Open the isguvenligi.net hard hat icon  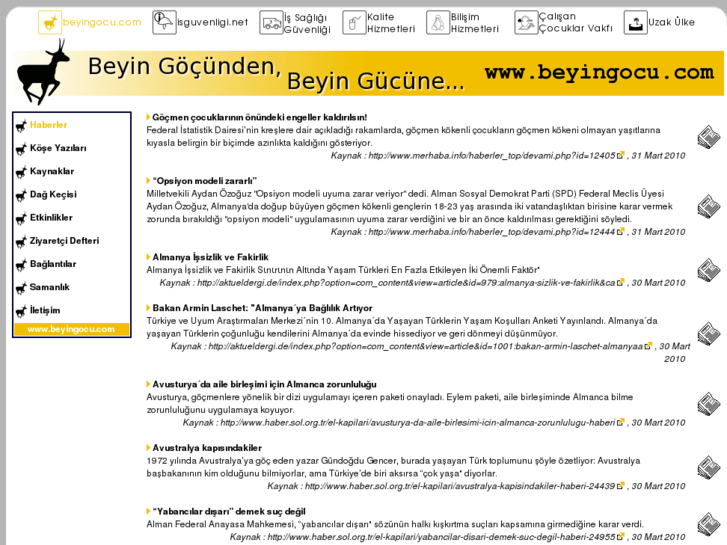tap(164, 22)
